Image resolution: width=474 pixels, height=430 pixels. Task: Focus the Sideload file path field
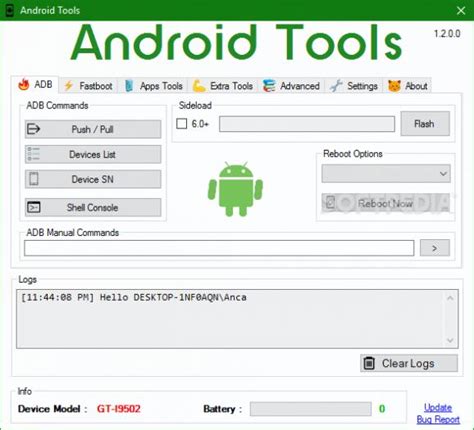(x=307, y=124)
